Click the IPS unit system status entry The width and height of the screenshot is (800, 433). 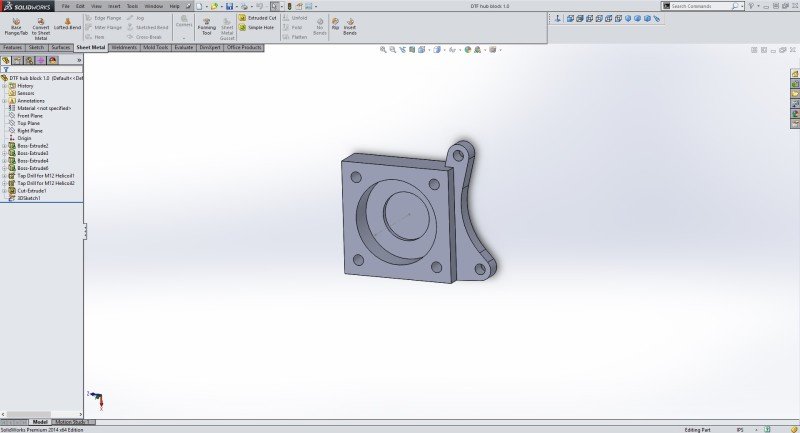click(x=740, y=429)
